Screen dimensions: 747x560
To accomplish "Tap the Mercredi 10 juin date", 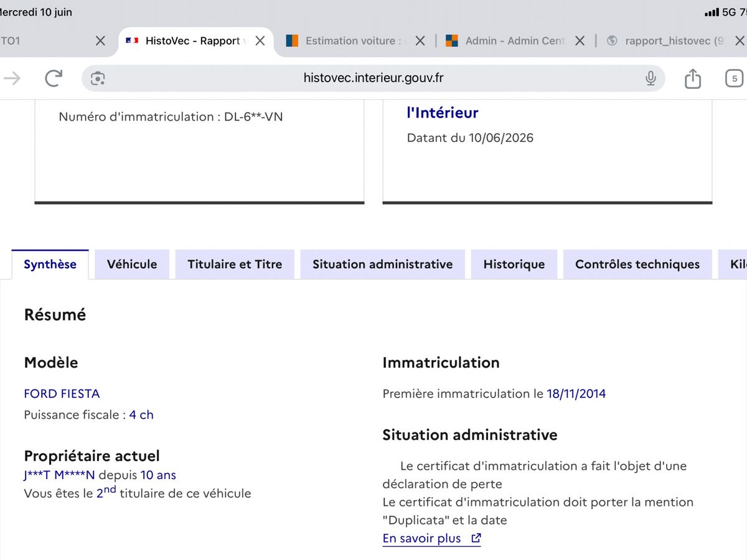I will coord(36,12).
